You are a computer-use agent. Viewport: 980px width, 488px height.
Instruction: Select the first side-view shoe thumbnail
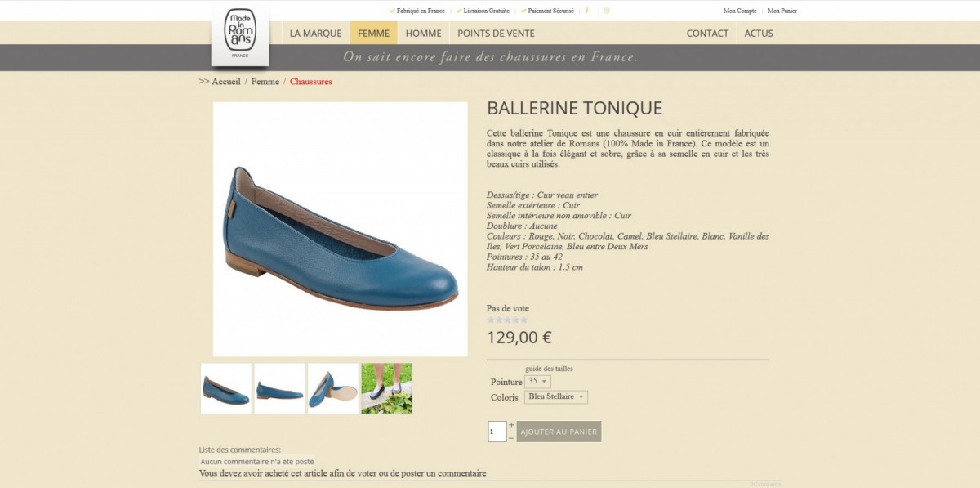pos(226,388)
